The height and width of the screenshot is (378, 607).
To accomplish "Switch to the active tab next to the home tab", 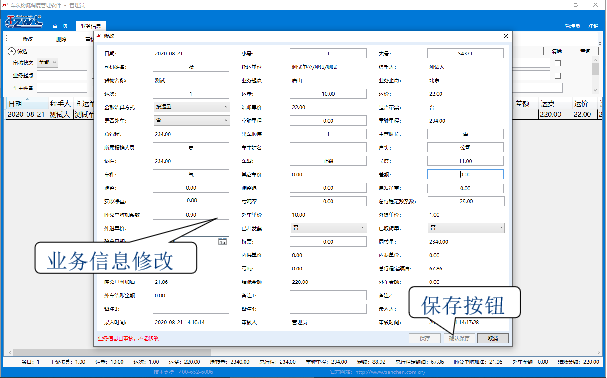I will [x=91, y=26].
